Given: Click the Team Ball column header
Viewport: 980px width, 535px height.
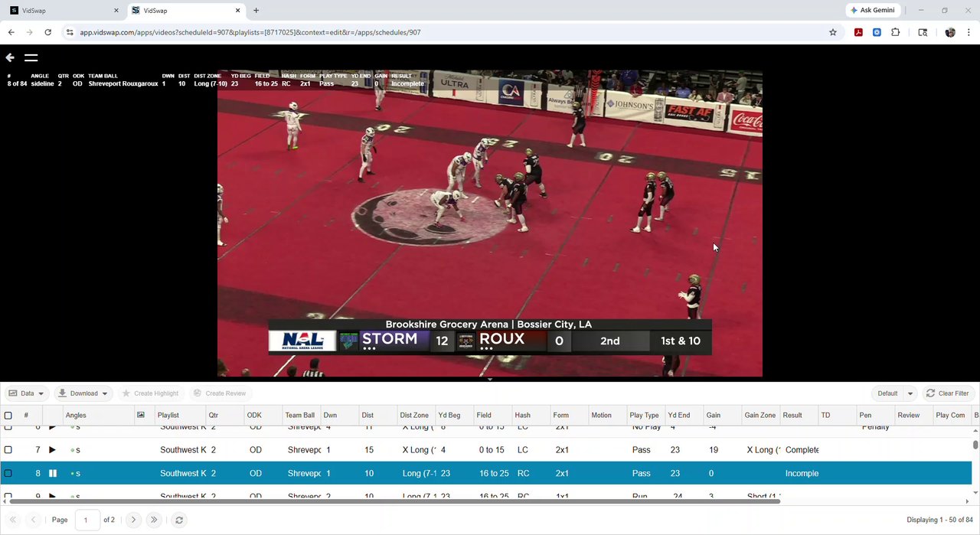Looking at the screenshot, I should 300,416.
